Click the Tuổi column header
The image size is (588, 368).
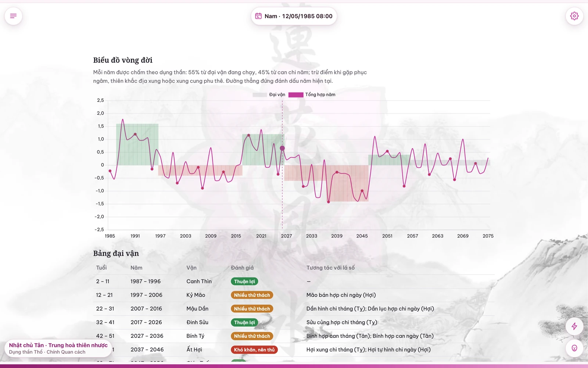(101, 268)
